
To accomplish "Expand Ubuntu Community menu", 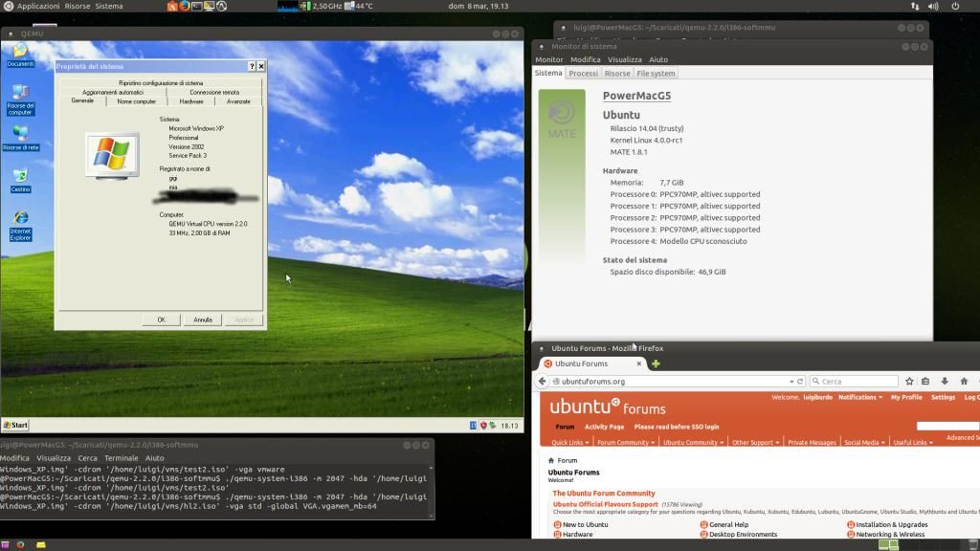I will [x=693, y=442].
